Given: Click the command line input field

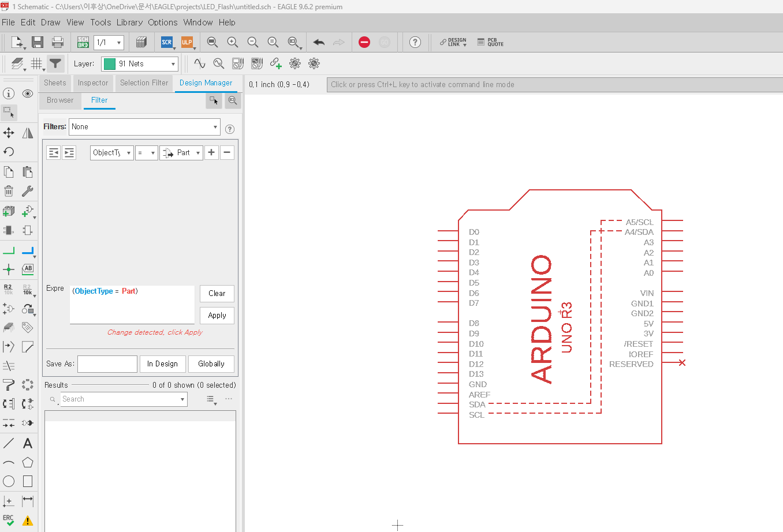Looking at the screenshot, I should tap(554, 85).
